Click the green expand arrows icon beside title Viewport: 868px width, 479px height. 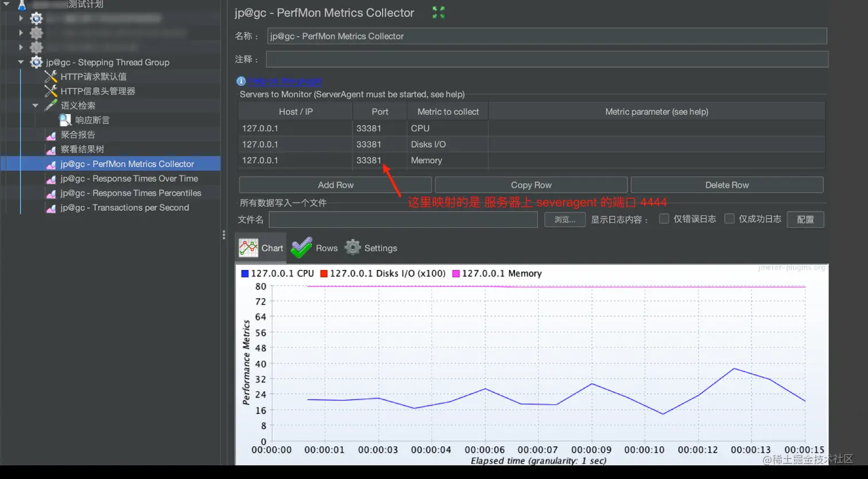[x=439, y=12]
